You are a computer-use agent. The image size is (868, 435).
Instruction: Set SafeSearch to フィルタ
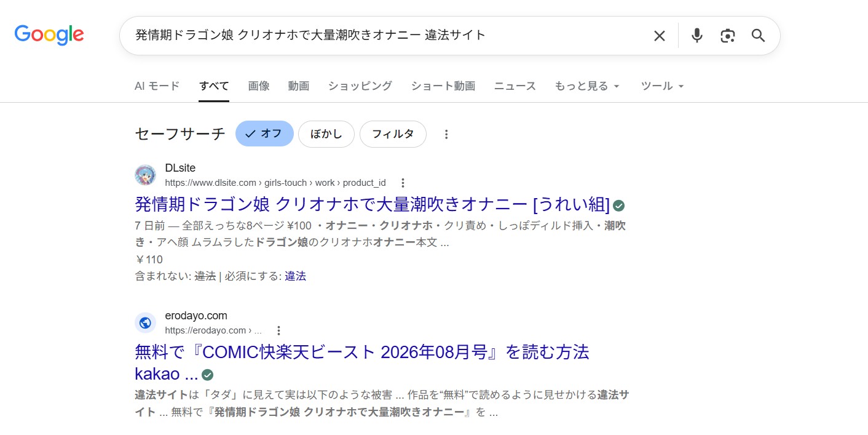pyautogui.click(x=393, y=134)
